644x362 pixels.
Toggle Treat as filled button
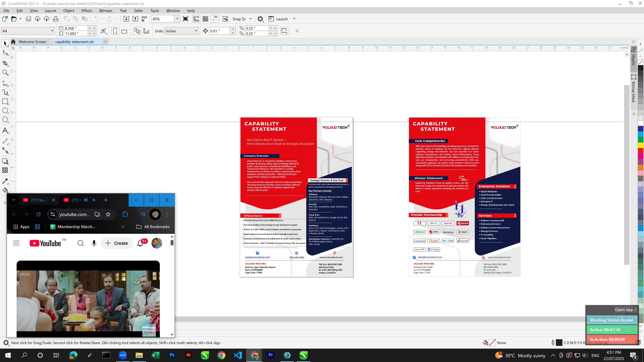(284, 31)
